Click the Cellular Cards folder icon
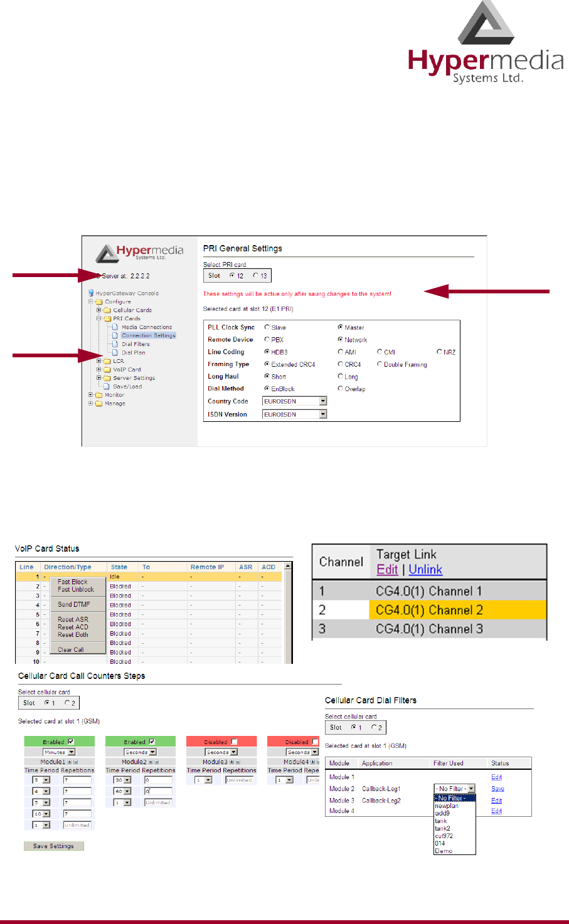The height and width of the screenshot is (924, 569). pos(107,310)
